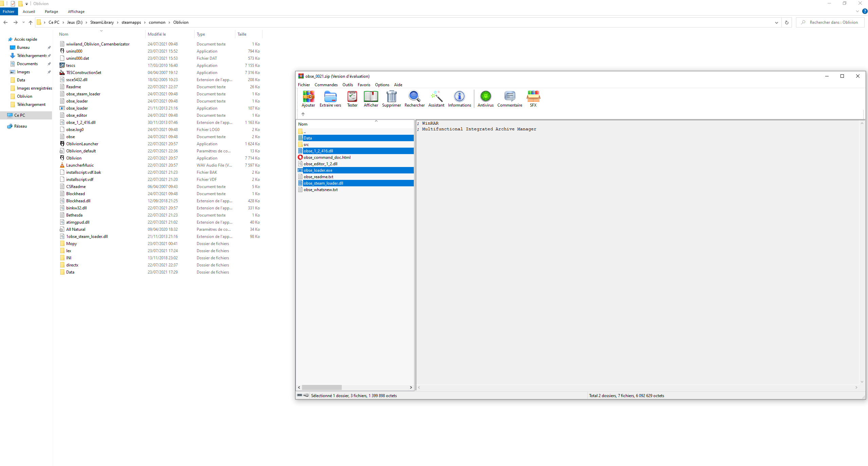Open the Afficher toolbar icon

pos(371,99)
